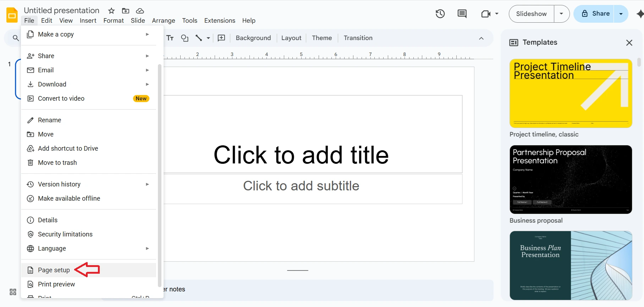Click the Google Slides home logo
This screenshot has height=307, width=644.
tap(12, 15)
